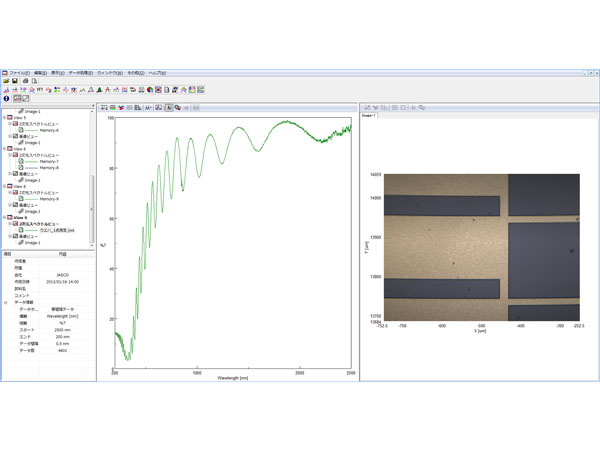Toggle Memory-6 spectrum visibility checkbox
The height and width of the screenshot is (451, 600).
click(21, 130)
